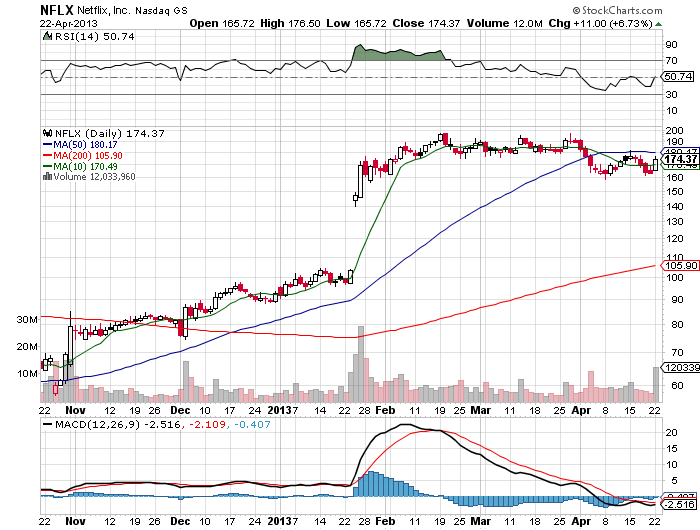Click the Dec label on price chart axis
The height and width of the screenshot is (530, 700).
coord(180,410)
